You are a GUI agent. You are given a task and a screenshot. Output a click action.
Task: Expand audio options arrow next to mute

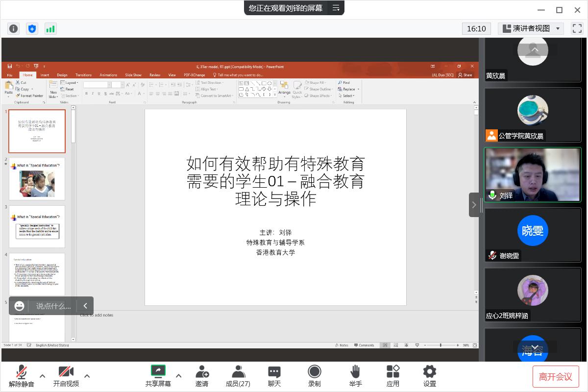tap(42, 376)
